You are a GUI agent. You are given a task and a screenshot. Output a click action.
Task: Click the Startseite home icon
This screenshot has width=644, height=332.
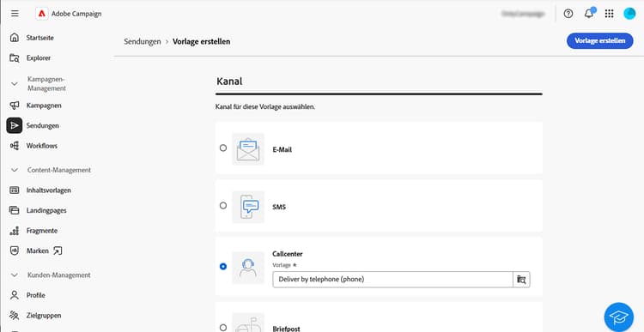pyautogui.click(x=15, y=38)
